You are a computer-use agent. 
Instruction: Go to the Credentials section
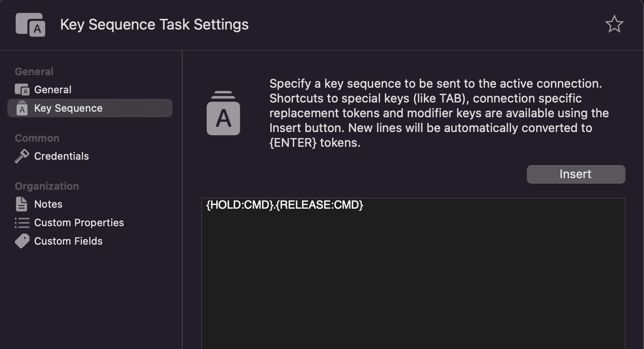pos(61,156)
